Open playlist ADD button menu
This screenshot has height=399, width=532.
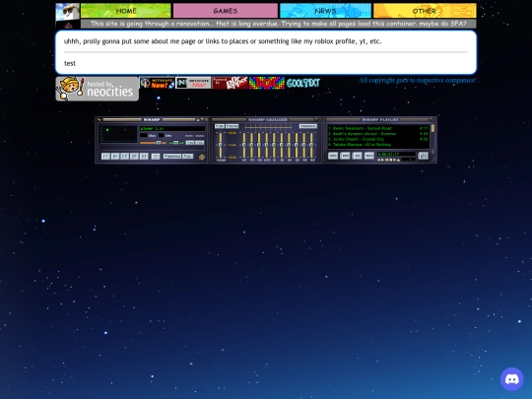(x=333, y=156)
